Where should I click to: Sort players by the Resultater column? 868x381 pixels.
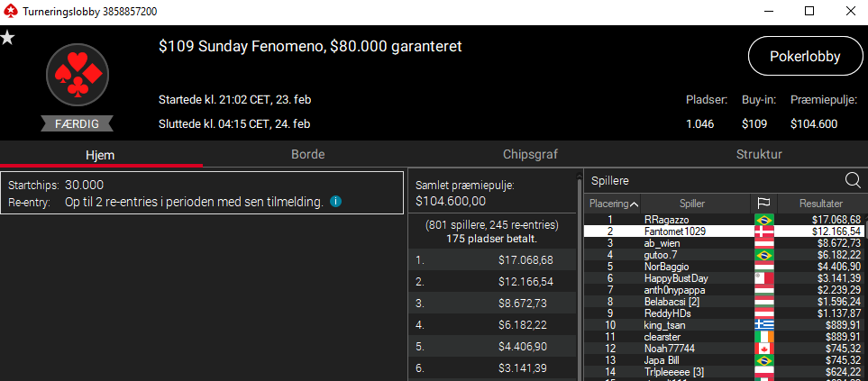[x=821, y=204]
